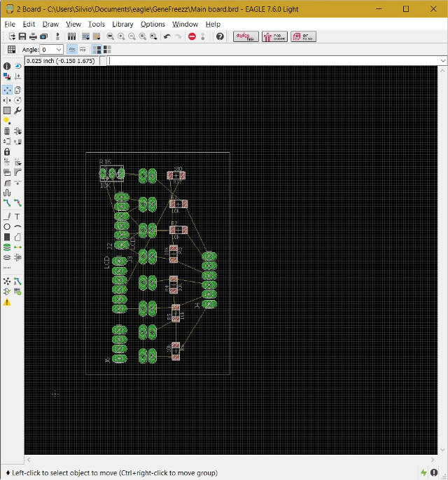Open the Edit menu
This screenshot has width=448, height=480.
29,25
